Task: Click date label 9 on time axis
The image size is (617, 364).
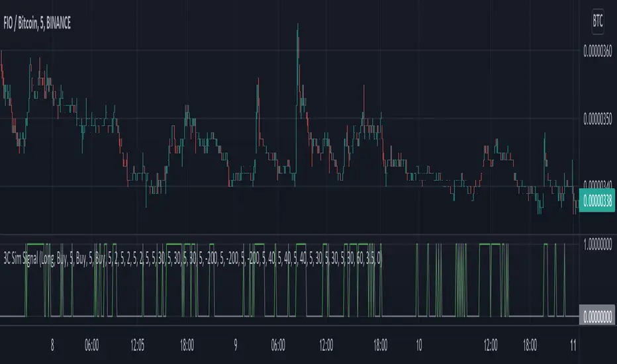Action: [235, 345]
